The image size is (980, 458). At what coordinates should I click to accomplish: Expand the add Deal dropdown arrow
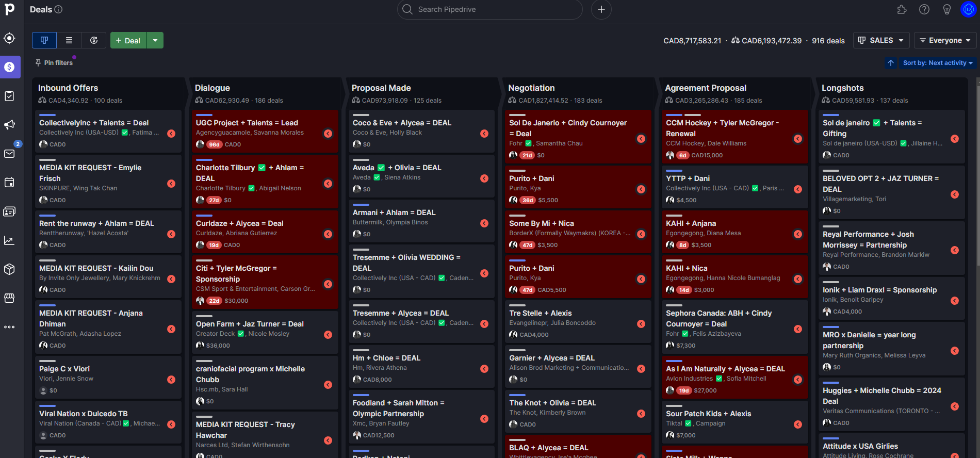coord(155,40)
